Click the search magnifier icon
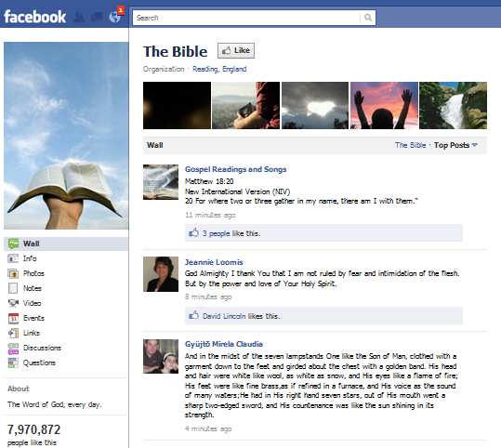This screenshot has height=448, width=501. 368,18
